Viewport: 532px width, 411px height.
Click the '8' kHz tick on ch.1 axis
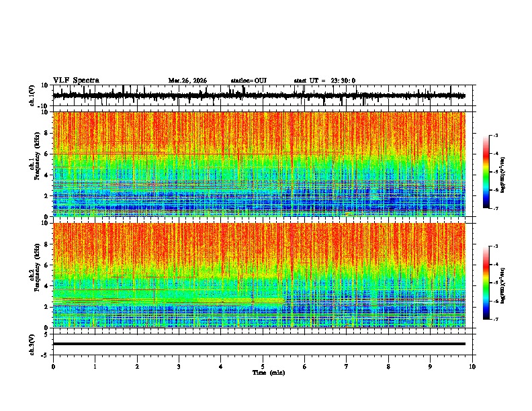(46, 133)
